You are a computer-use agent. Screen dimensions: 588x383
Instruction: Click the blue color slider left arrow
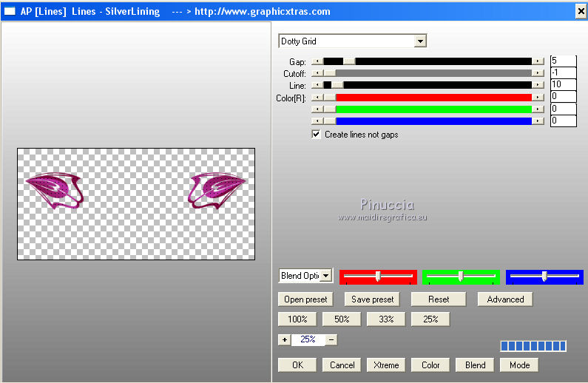pos(317,121)
